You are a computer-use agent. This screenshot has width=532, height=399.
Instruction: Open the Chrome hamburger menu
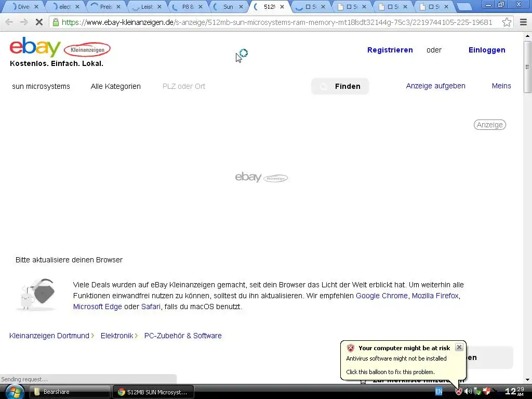(523, 22)
